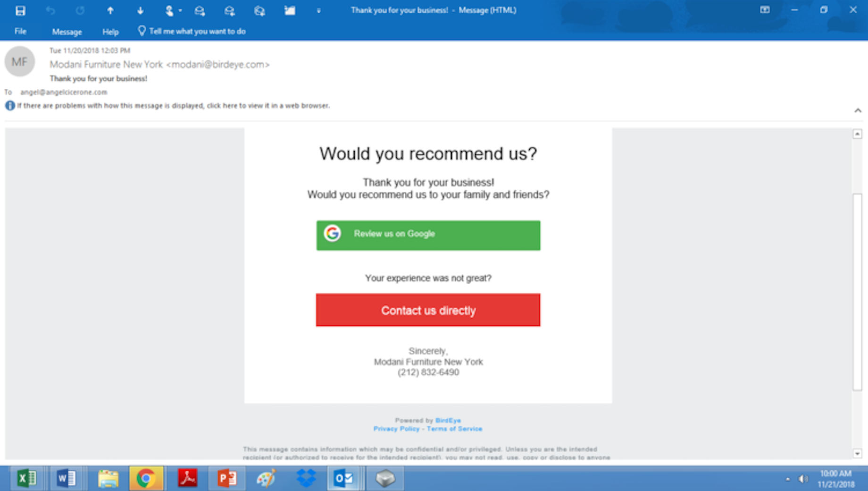Click the Ribbon Display Options icon
The image size is (868, 491).
pos(765,10)
